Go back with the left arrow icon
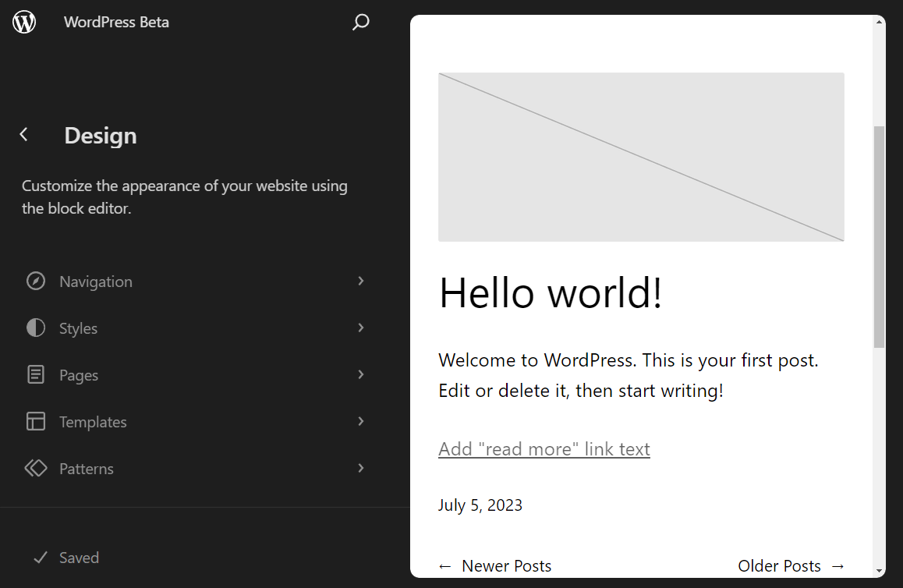 pyautogui.click(x=23, y=133)
